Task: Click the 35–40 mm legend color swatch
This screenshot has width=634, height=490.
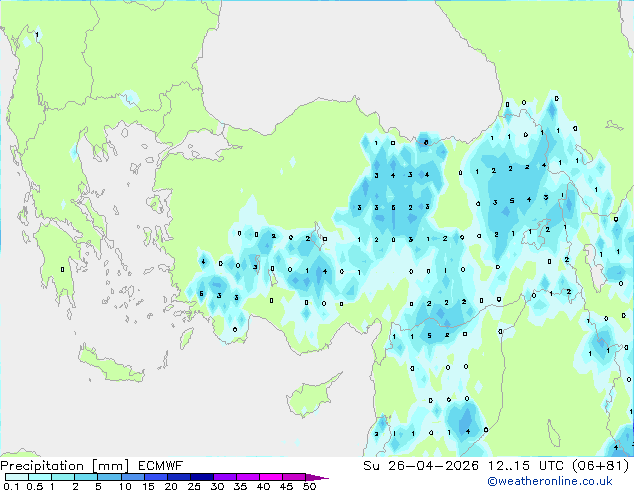Action: point(247,477)
